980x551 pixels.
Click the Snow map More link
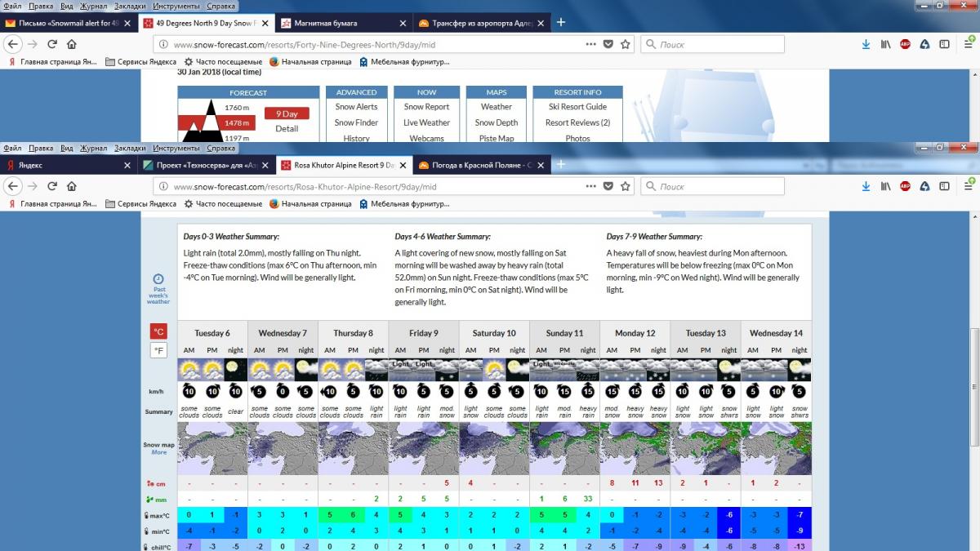click(158, 452)
